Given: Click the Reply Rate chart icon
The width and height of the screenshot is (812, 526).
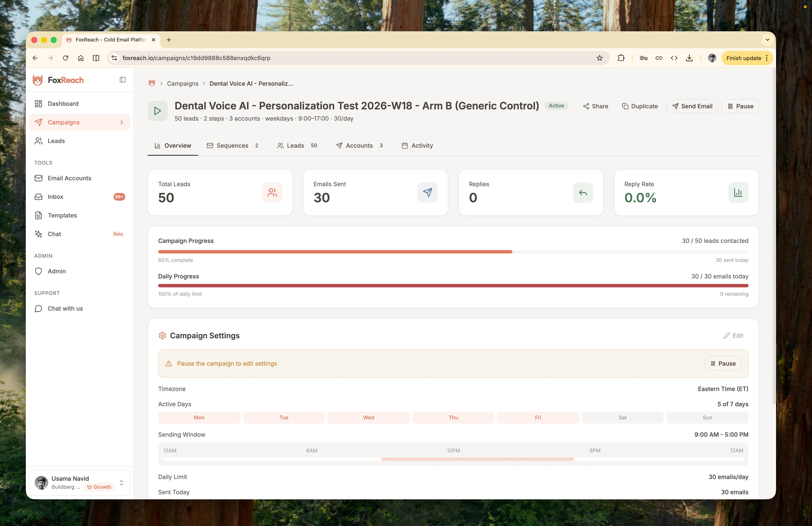Looking at the screenshot, I should click(x=738, y=193).
